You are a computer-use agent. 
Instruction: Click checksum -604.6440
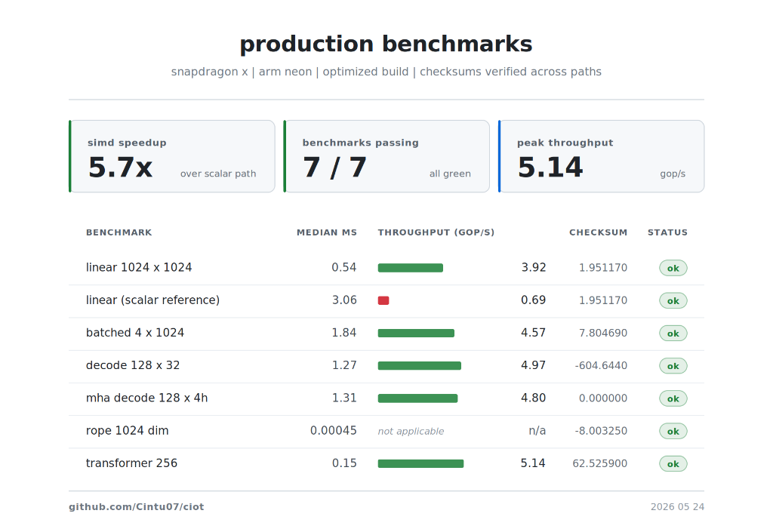(601, 365)
